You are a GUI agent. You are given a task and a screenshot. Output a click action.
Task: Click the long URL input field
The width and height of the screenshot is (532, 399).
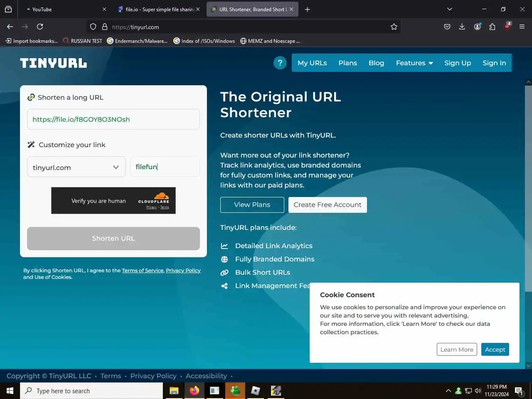[x=113, y=119]
